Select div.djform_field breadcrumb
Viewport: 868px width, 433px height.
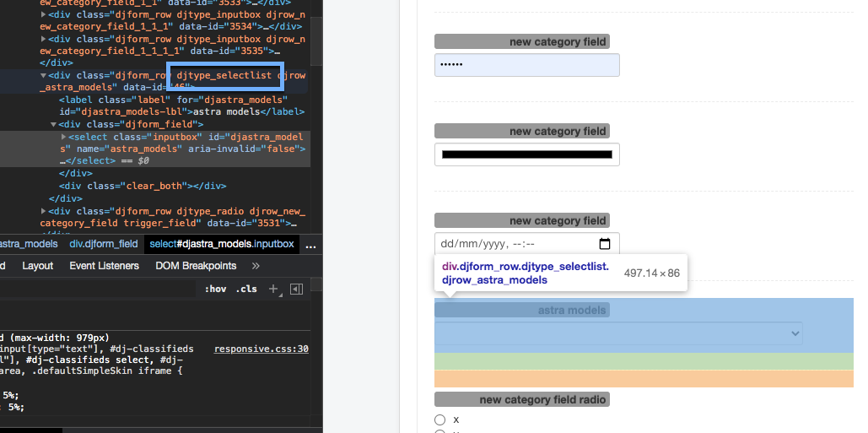coord(104,244)
